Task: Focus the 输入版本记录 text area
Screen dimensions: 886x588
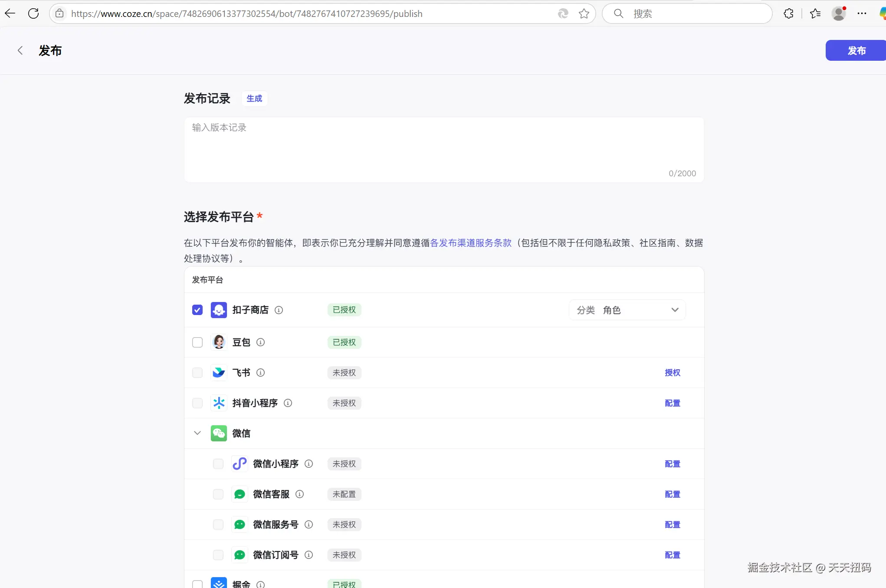Action: click(x=444, y=150)
